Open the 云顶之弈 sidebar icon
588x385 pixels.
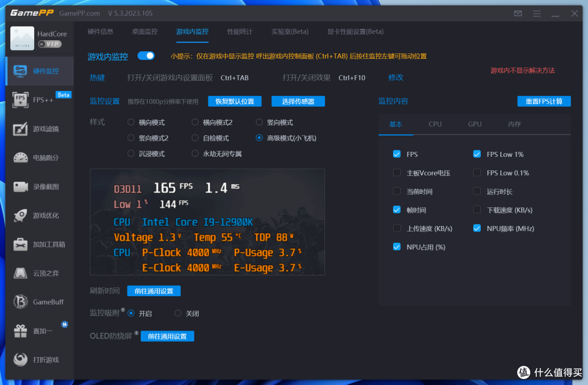coord(20,273)
